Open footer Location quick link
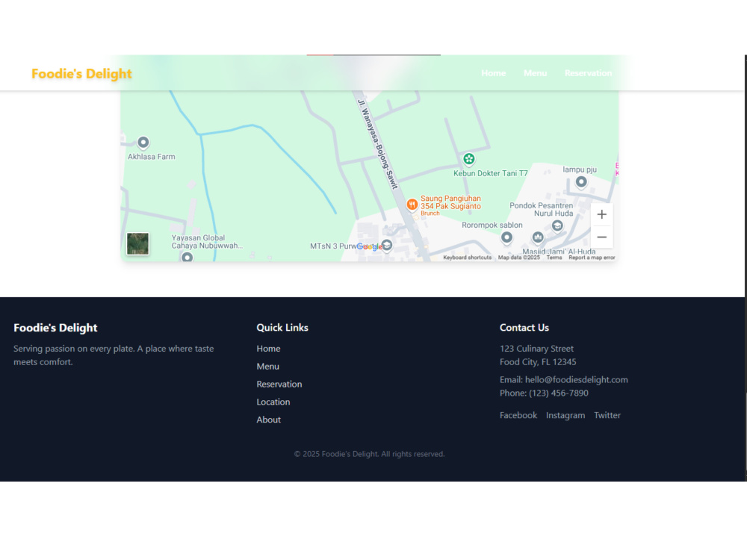747x560 pixels. (273, 402)
